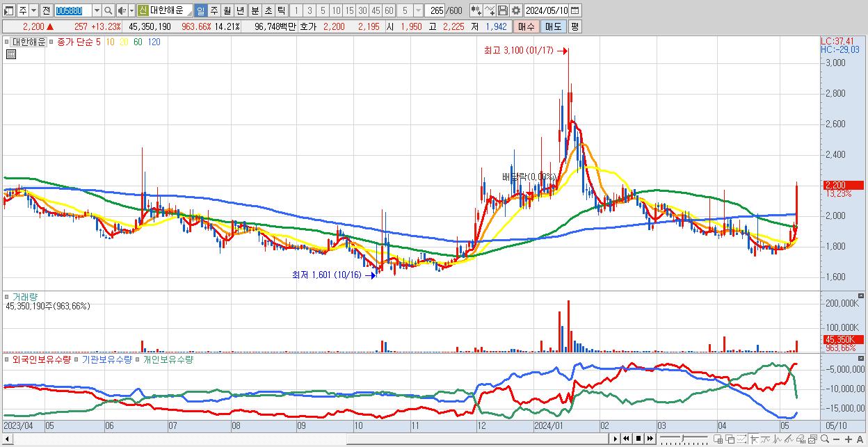This screenshot has width=868, height=447.
Task: Click the pencil drawing tool icon
Action: tap(788, 439)
